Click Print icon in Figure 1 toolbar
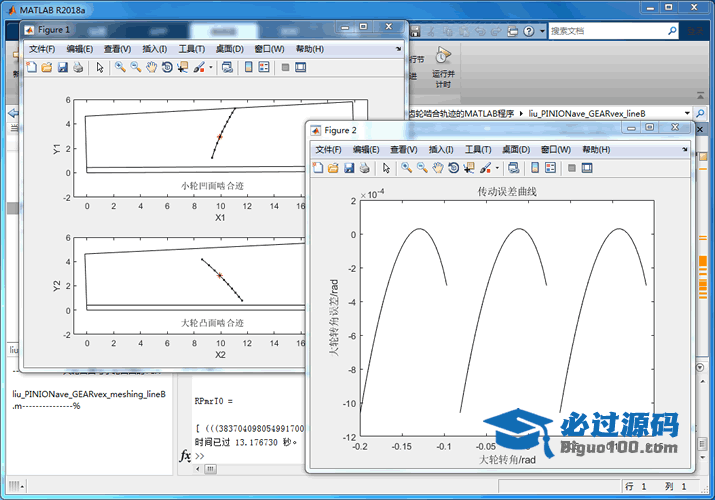This screenshot has width=715, height=500. [78, 67]
